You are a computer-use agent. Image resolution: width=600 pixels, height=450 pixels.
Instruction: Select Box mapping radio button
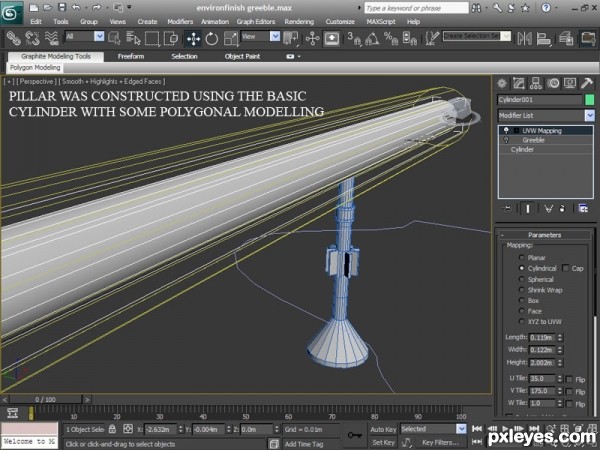pos(521,300)
